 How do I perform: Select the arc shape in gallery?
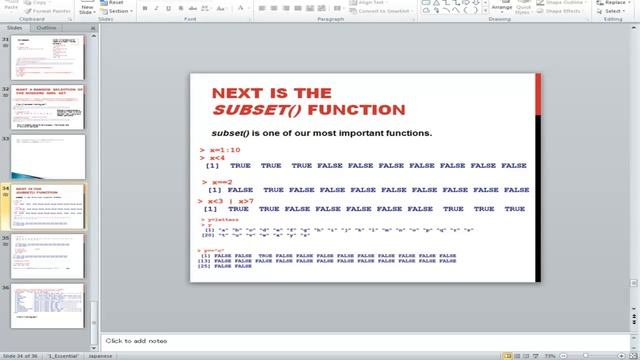(446, 11)
